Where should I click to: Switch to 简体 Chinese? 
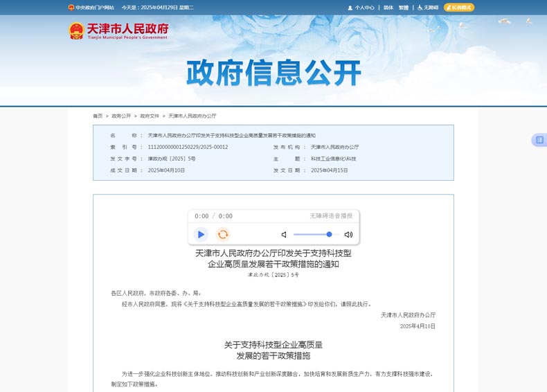(x=388, y=8)
